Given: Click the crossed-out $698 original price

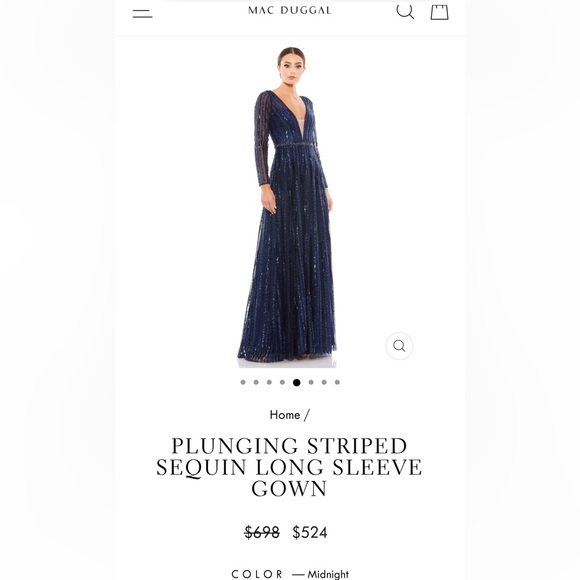Looking at the screenshot, I should tap(262, 533).
